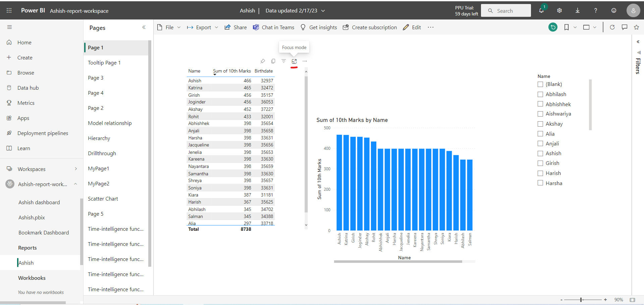Pin the table visual to a dashboard
Screen dimensions: 644x305
263,61
